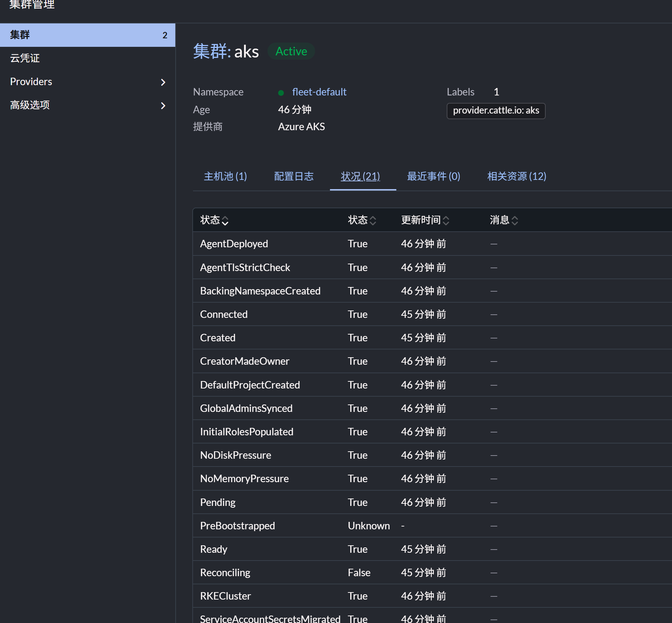Click True status of Ready row

click(x=358, y=549)
